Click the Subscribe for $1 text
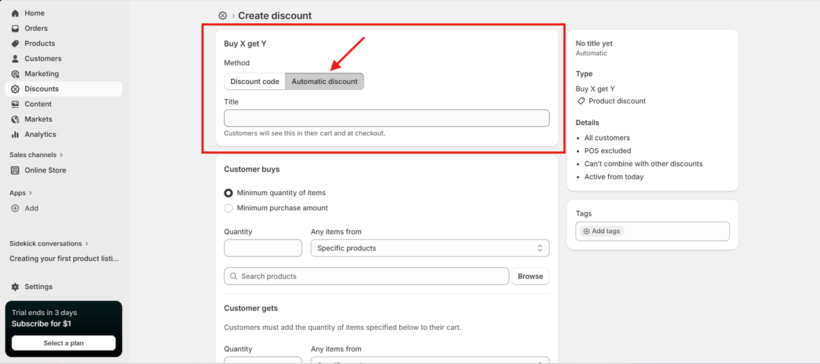The image size is (820, 364). 41,324
